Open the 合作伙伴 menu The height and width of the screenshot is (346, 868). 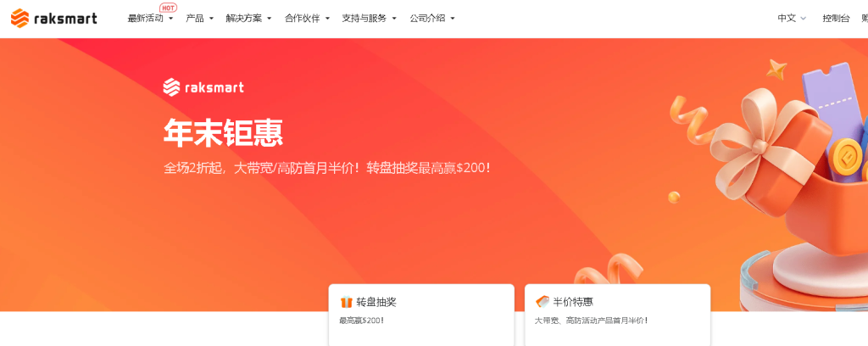coord(307,19)
